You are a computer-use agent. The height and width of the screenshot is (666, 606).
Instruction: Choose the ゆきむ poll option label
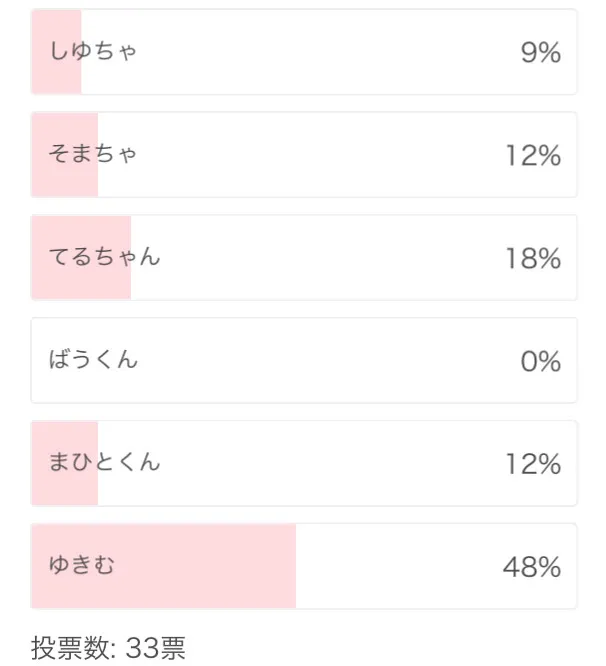(82, 565)
